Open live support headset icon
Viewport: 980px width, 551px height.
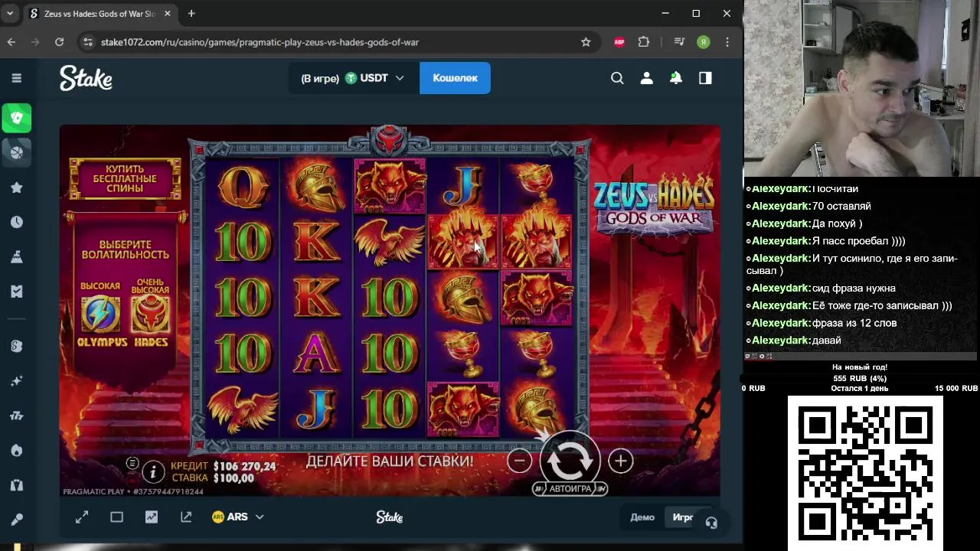click(711, 523)
